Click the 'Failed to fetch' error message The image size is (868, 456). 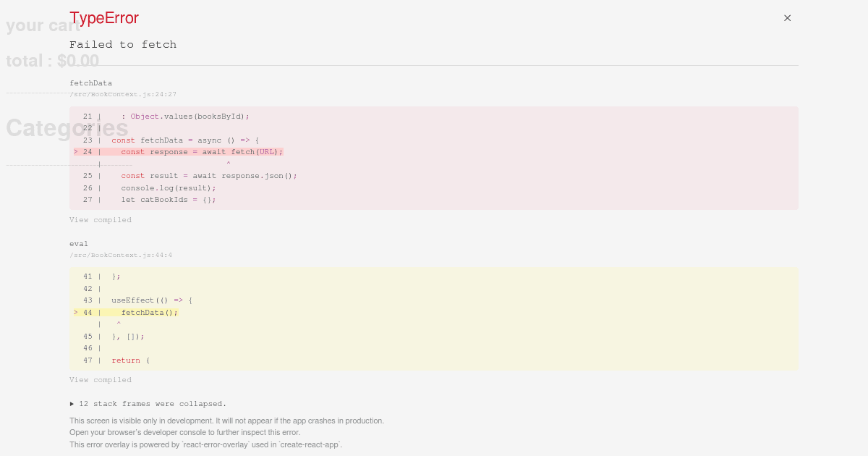pyautogui.click(x=123, y=45)
